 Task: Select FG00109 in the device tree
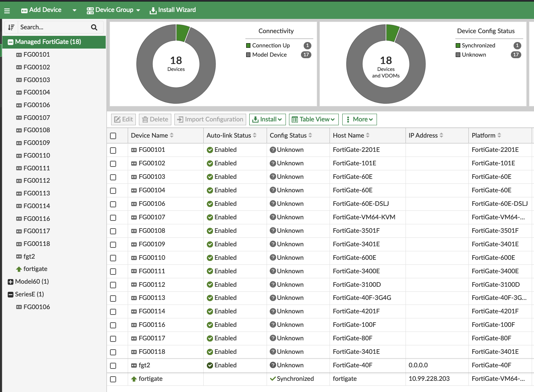(37, 143)
